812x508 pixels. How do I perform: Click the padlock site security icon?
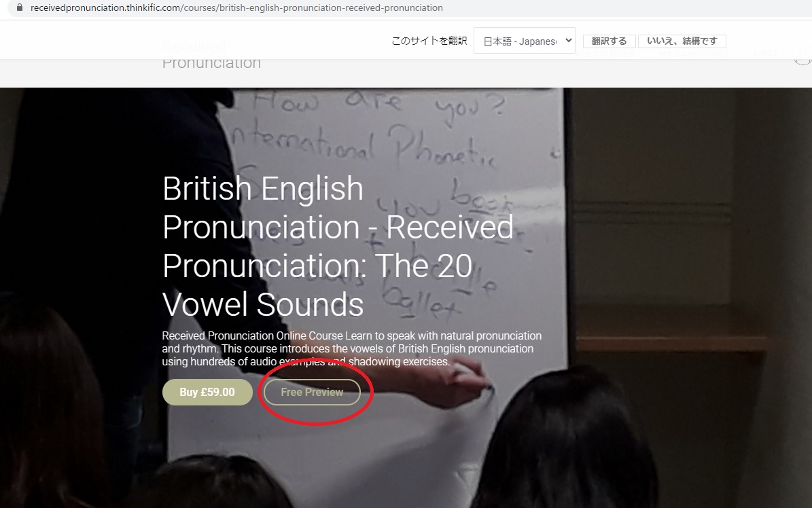[x=20, y=7]
